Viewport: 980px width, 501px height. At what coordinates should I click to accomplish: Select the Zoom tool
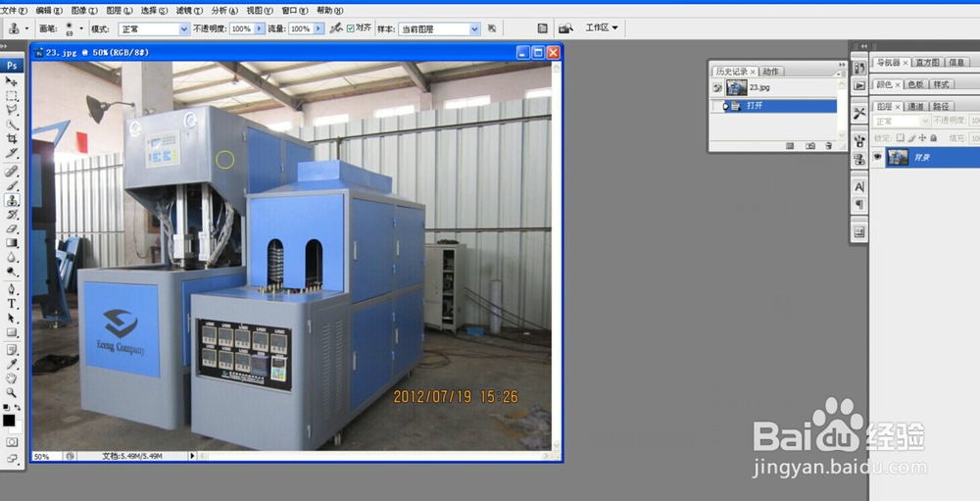(x=11, y=393)
